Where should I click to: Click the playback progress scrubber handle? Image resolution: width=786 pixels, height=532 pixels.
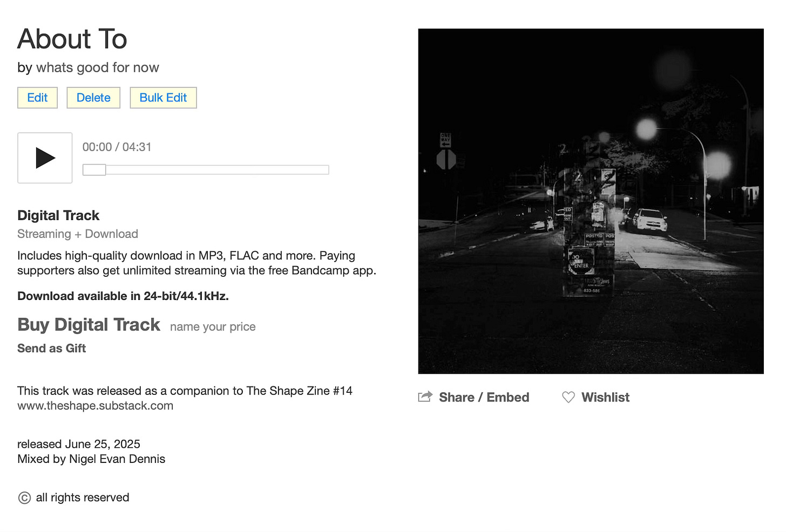point(94,170)
